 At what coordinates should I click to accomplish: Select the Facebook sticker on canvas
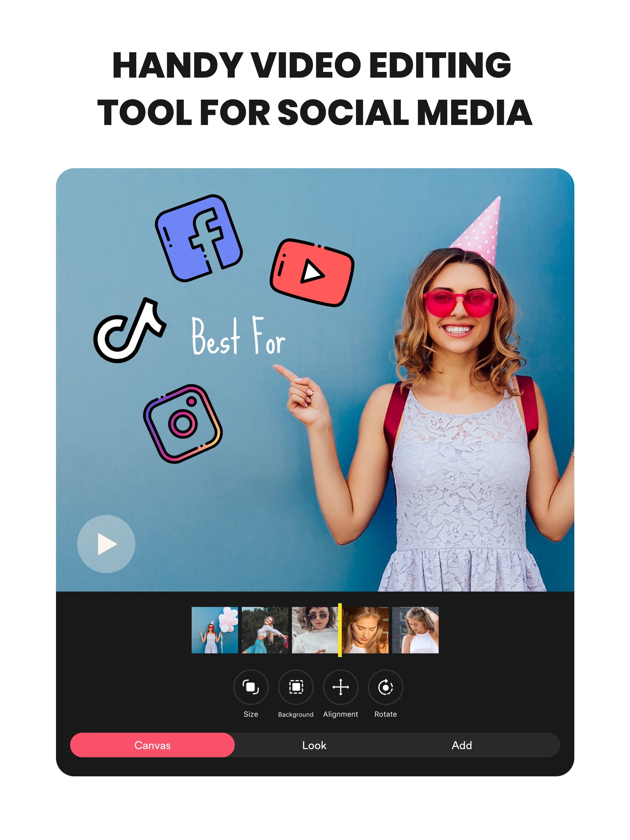[199, 238]
